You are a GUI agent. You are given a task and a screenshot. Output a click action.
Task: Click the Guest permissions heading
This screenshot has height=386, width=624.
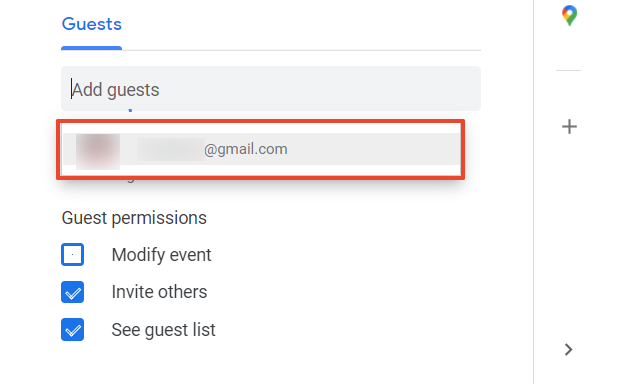click(x=134, y=218)
